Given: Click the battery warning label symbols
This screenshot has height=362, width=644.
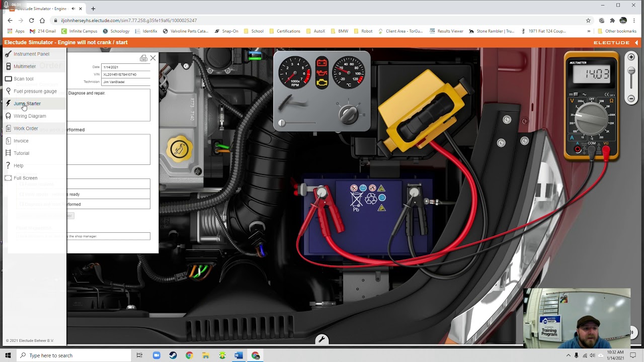Looking at the screenshot, I should tap(368, 197).
